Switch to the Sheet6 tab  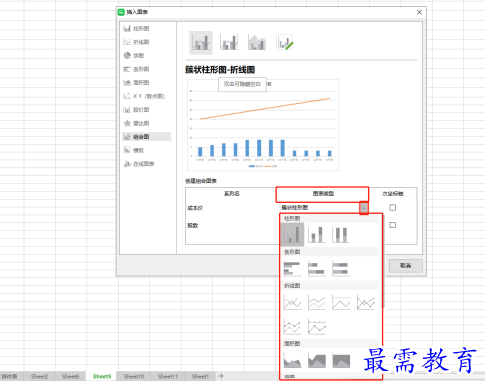[x=70, y=376]
